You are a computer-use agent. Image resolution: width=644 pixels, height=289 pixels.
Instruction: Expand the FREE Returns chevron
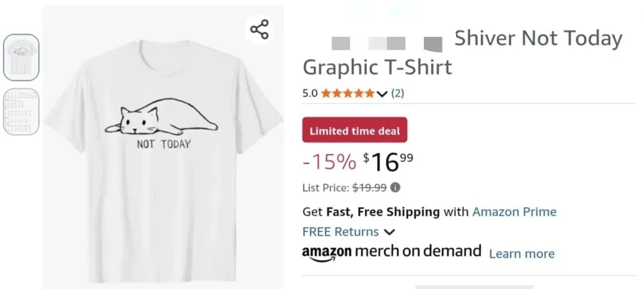pos(389,232)
